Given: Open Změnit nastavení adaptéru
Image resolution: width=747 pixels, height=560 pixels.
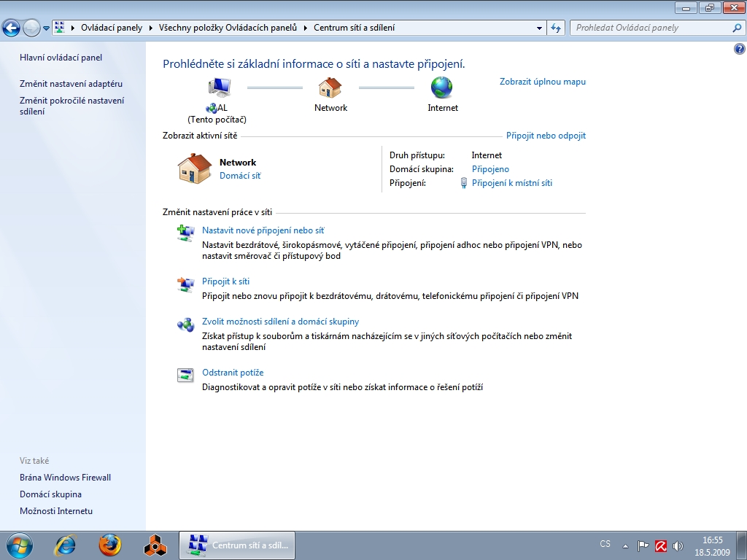Looking at the screenshot, I should (71, 84).
